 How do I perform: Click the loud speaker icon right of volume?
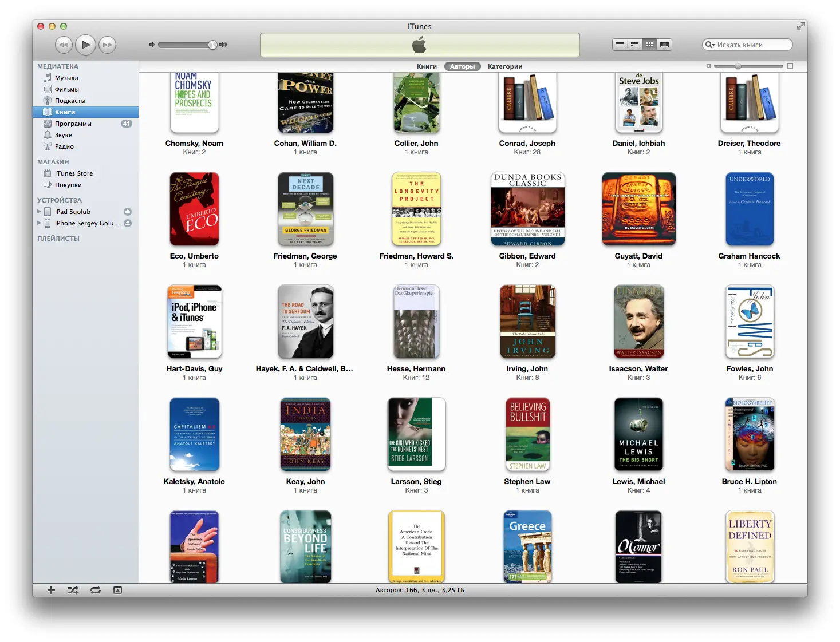(x=223, y=45)
